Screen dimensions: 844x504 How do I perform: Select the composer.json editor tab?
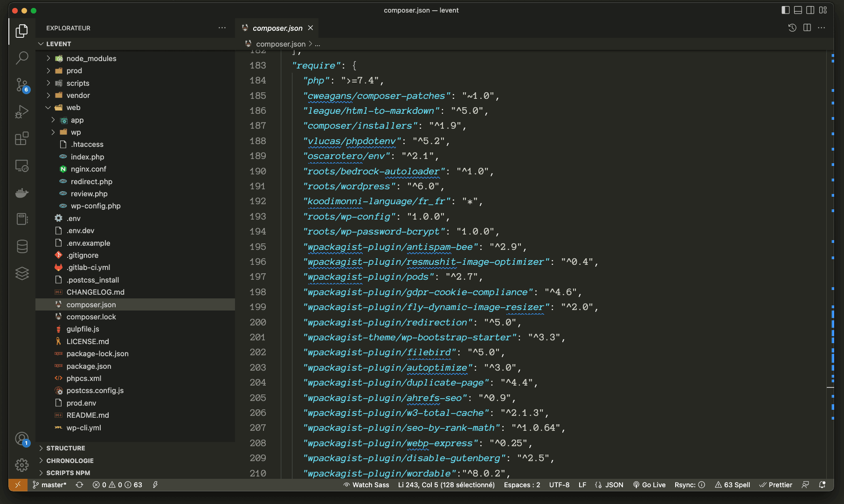277,28
